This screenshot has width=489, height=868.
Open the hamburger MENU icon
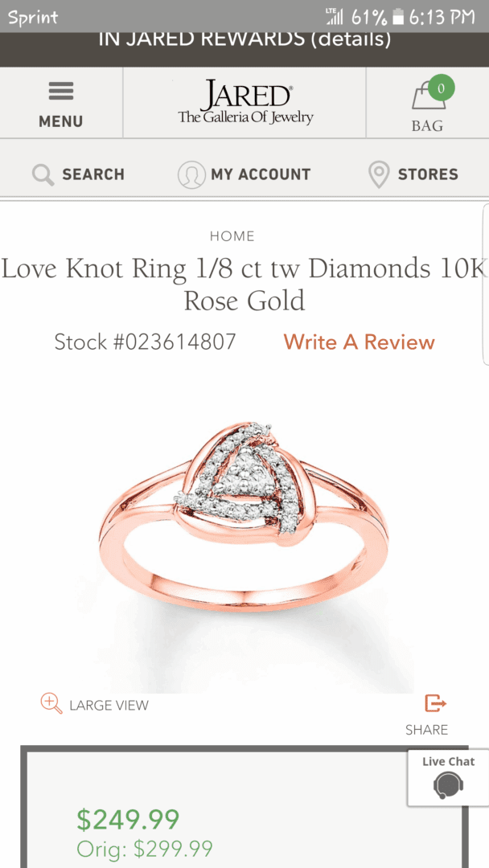click(x=61, y=92)
